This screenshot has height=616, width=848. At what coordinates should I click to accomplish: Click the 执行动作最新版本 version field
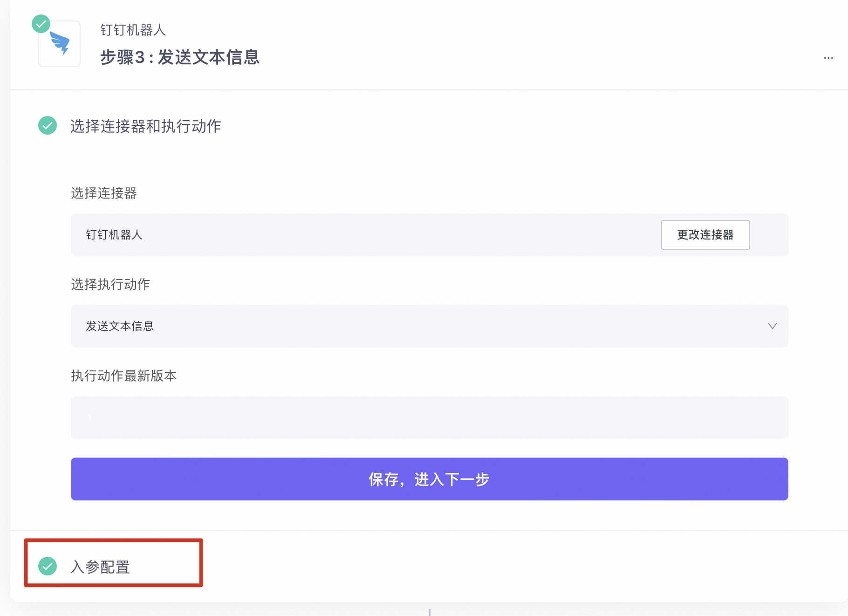click(430, 418)
